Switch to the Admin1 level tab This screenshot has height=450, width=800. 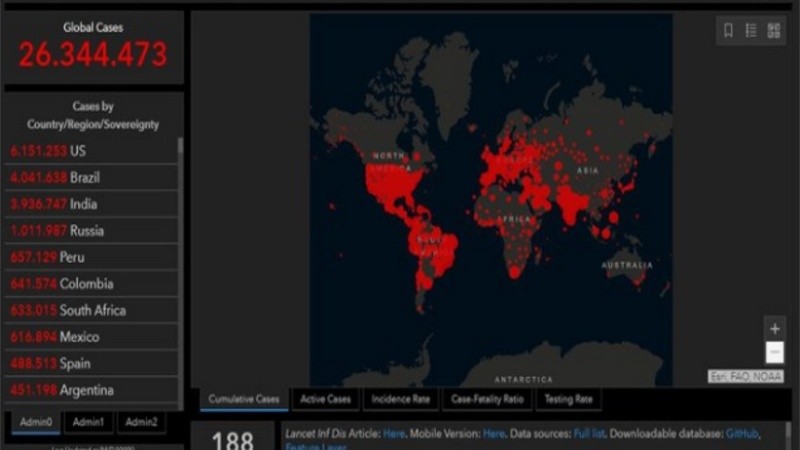[88, 422]
